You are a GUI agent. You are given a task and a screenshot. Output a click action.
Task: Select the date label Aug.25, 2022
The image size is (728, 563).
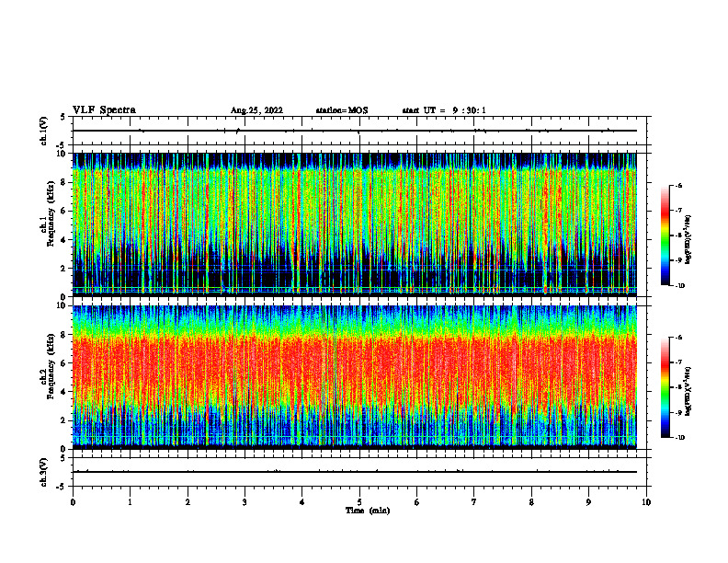256,110
